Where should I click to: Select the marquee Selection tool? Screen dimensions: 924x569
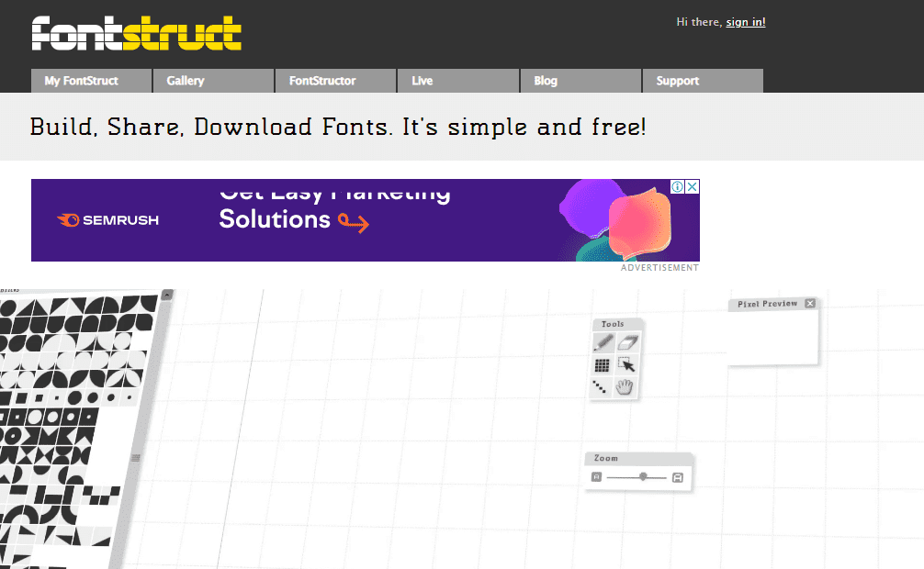(x=626, y=365)
